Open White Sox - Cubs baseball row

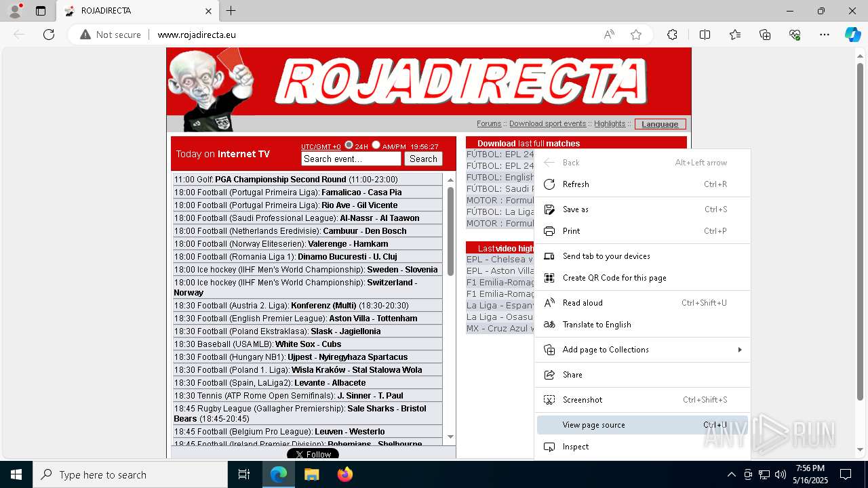tap(308, 344)
